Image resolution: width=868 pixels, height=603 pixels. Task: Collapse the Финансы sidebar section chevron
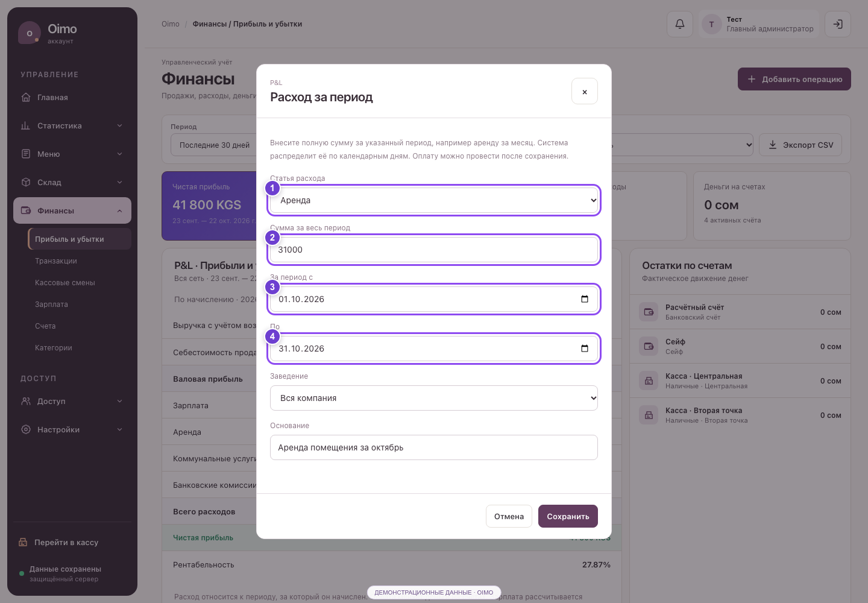pyautogui.click(x=119, y=210)
